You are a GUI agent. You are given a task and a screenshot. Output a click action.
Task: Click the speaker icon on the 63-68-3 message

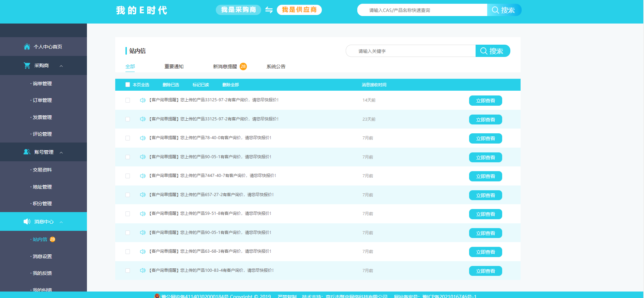143,252
